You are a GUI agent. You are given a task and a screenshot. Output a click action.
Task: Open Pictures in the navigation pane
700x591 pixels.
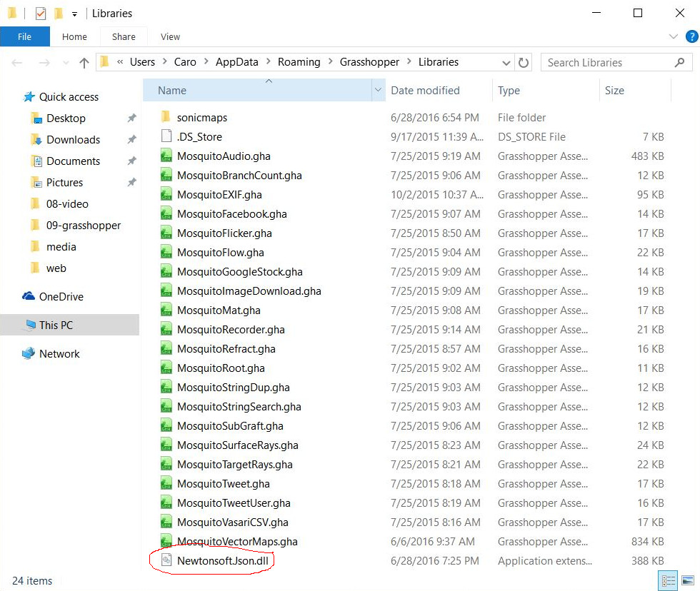click(65, 183)
